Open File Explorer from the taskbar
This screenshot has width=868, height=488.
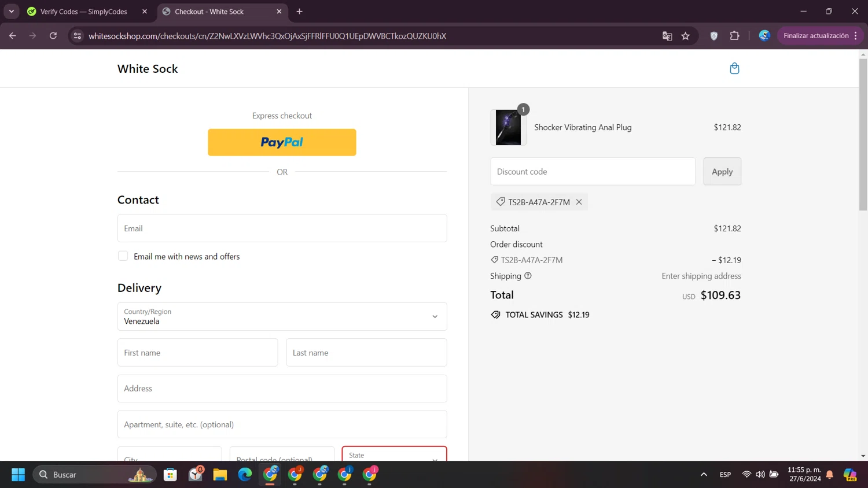pos(220,475)
